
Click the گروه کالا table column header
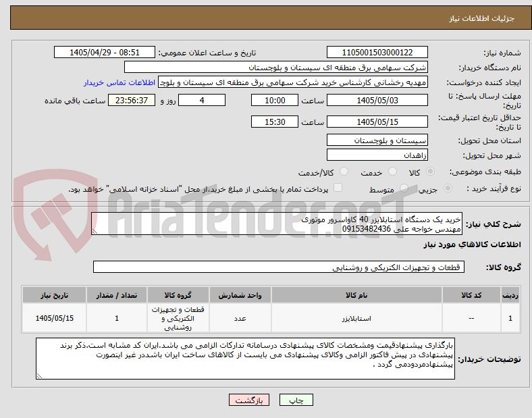[x=178, y=295]
